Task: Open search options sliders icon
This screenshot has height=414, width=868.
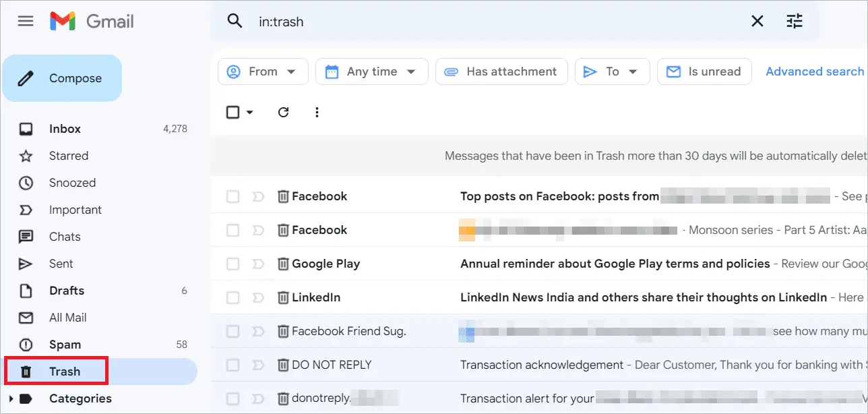Action: (795, 22)
